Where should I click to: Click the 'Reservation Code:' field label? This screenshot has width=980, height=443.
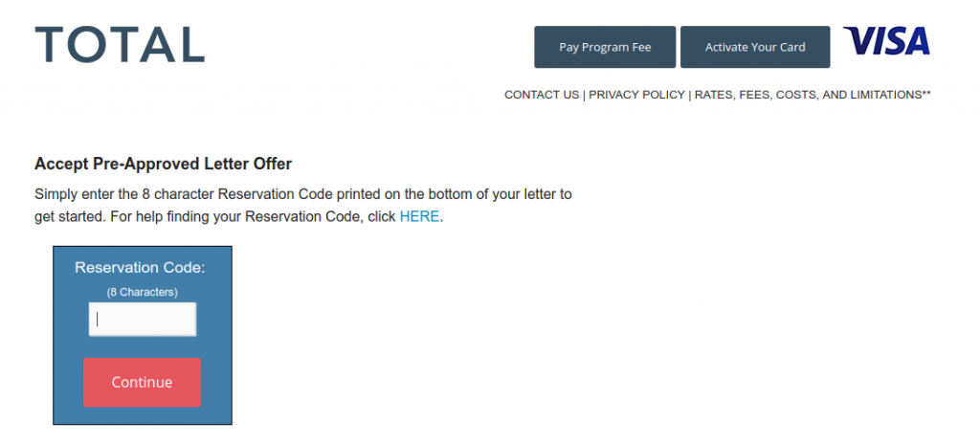(140, 267)
